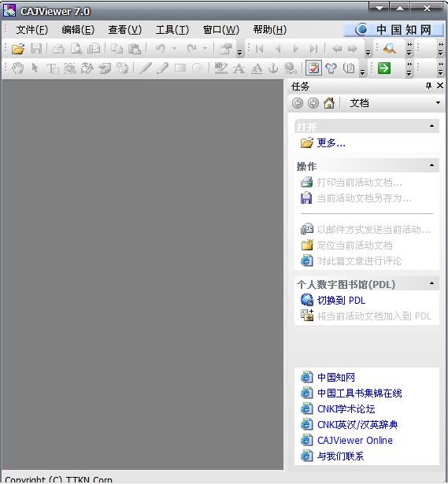Click the 更多... open link

click(x=331, y=143)
